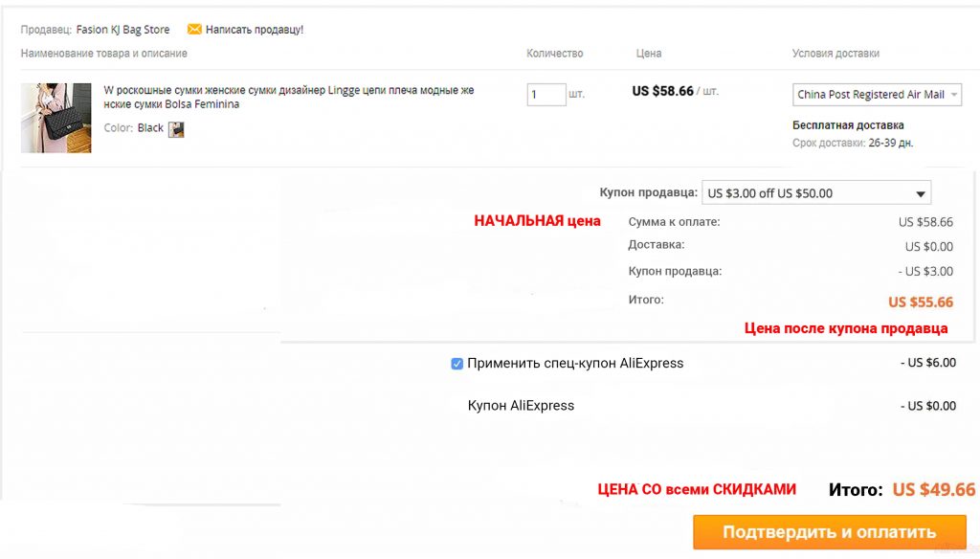Click the Условия доставки column header

835,54
